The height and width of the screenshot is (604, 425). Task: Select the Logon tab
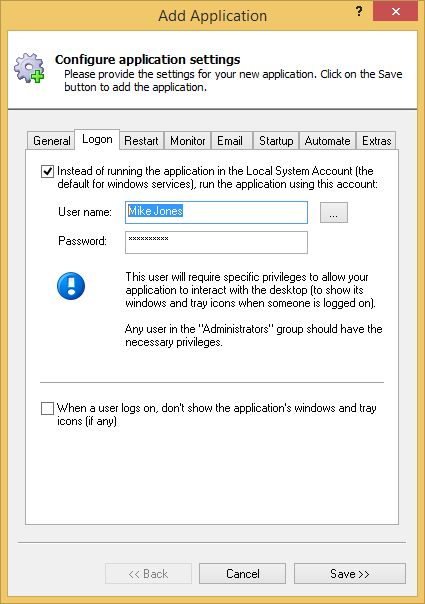coord(97,139)
